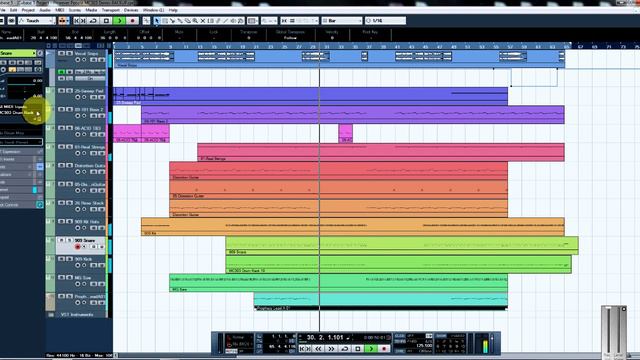This screenshot has width=640, height=360.
Task: Click Record on the transport panel
Action: pyautogui.click(x=384, y=349)
